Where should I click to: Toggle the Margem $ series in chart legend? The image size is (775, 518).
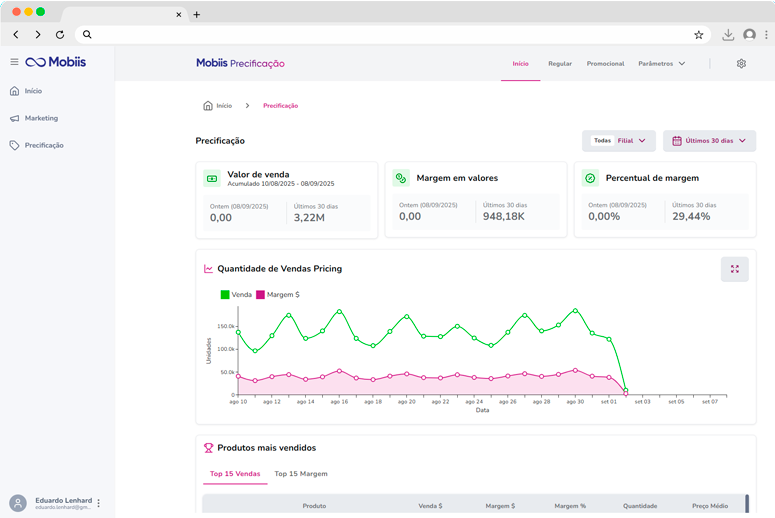(x=278, y=295)
